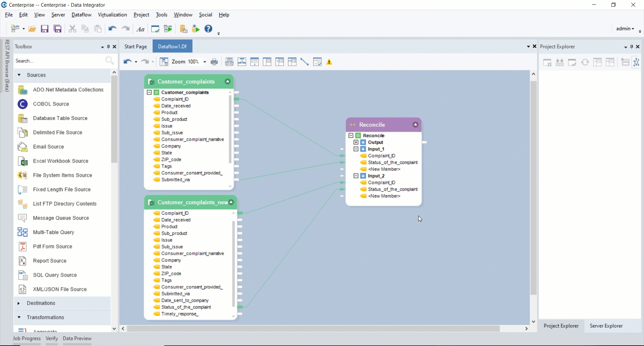Open the Dataflow menu
Viewport: 644px width, 346px height.
81,15
